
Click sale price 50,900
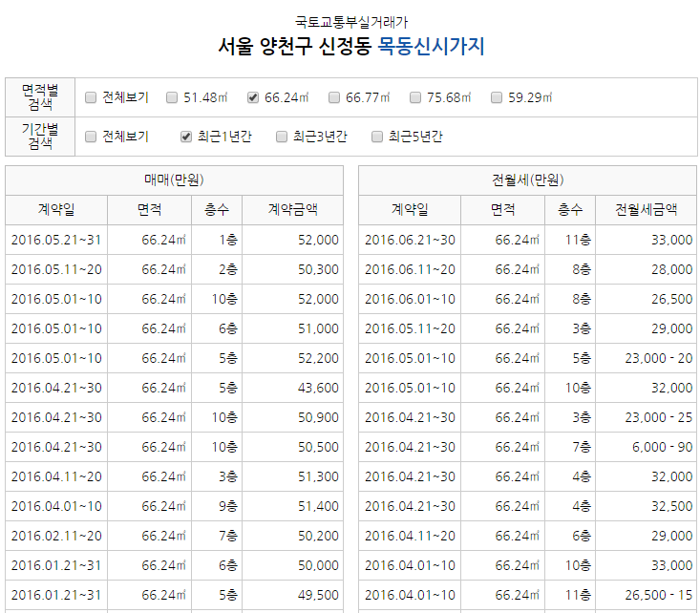318,417
